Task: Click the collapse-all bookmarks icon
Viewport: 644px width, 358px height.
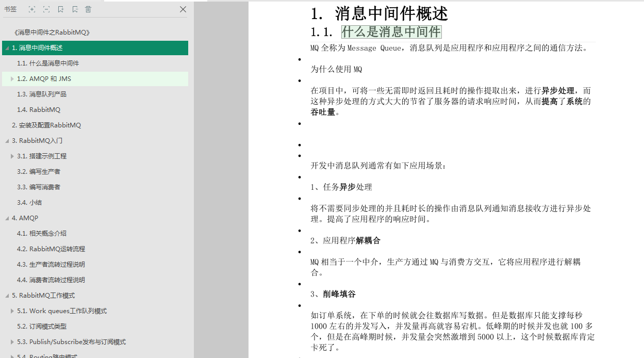Action: pos(46,9)
